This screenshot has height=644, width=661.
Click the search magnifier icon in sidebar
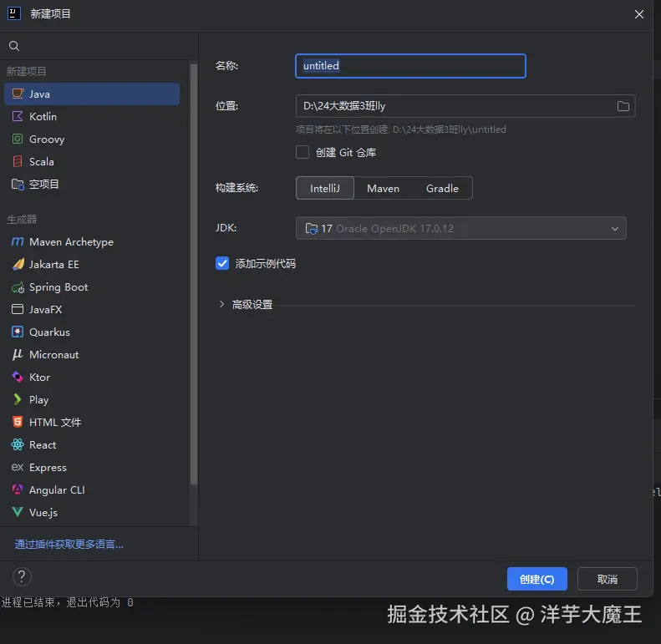[x=14, y=46]
